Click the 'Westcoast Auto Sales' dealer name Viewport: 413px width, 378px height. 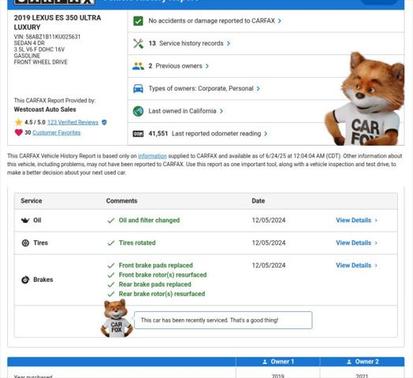coord(45,110)
